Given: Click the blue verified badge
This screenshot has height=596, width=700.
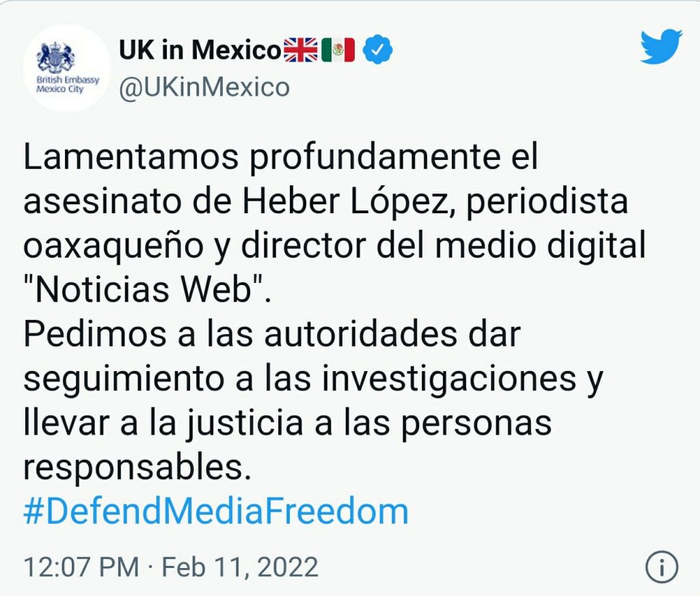Looking at the screenshot, I should coord(377,49).
